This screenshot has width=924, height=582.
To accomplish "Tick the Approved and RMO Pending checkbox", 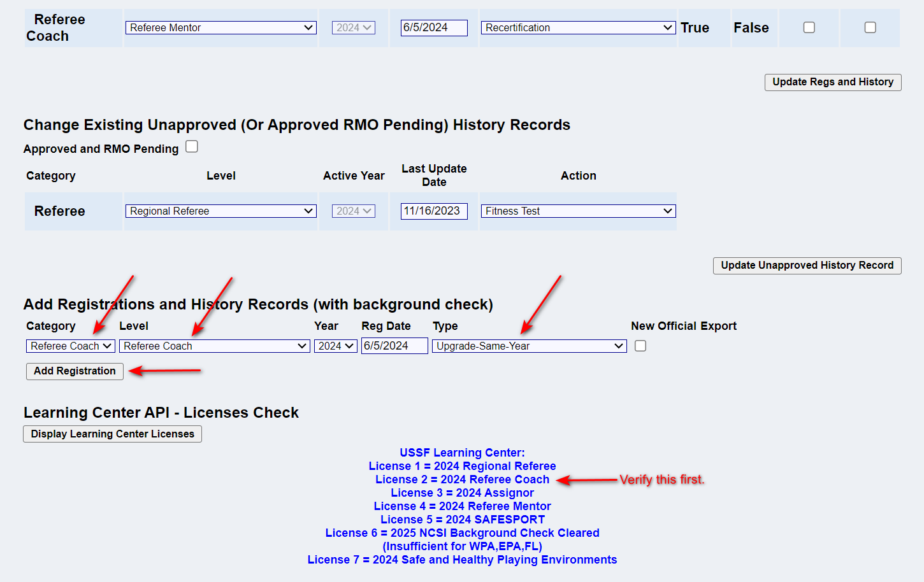I will click(192, 147).
